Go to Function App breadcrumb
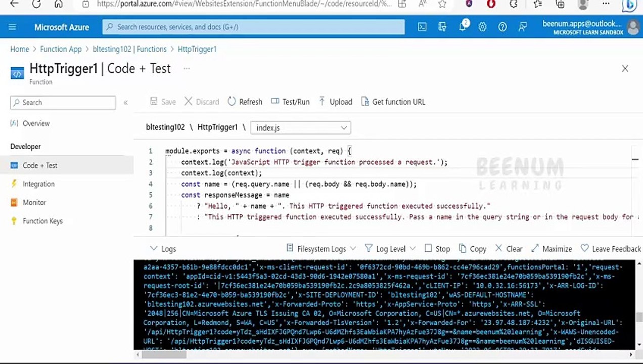Viewport: 643px width, 364px height. [61, 49]
